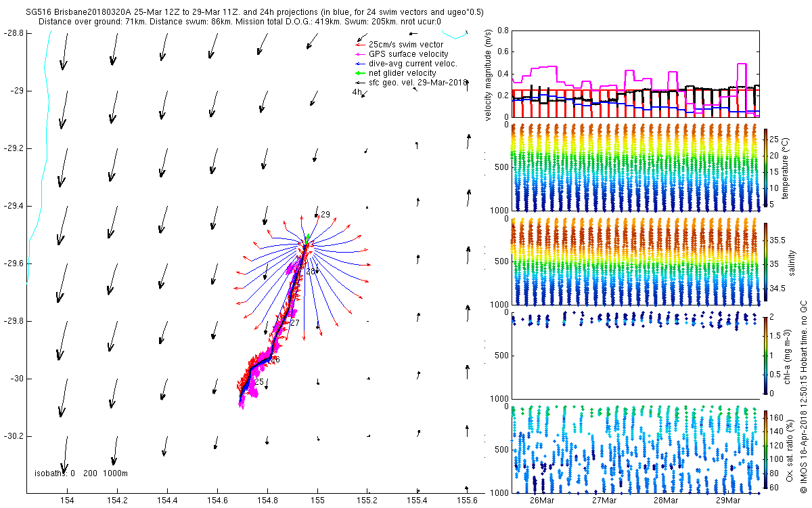Click the green net glider velocity legend arrow
The width and height of the screenshot is (812, 508).
pyautogui.click(x=360, y=73)
